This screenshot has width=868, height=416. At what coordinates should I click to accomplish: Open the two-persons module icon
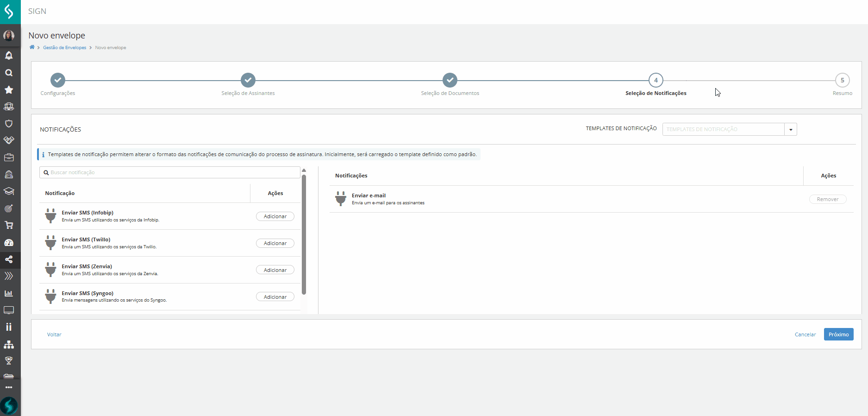pyautogui.click(x=9, y=327)
